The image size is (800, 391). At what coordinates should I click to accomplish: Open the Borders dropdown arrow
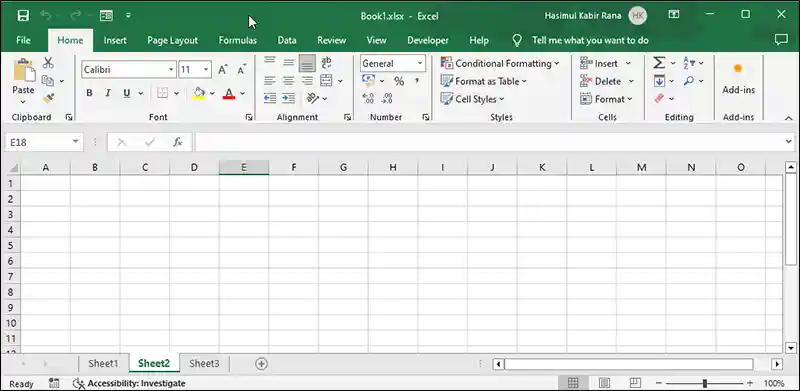pyautogui.click(x=177, y=93)
